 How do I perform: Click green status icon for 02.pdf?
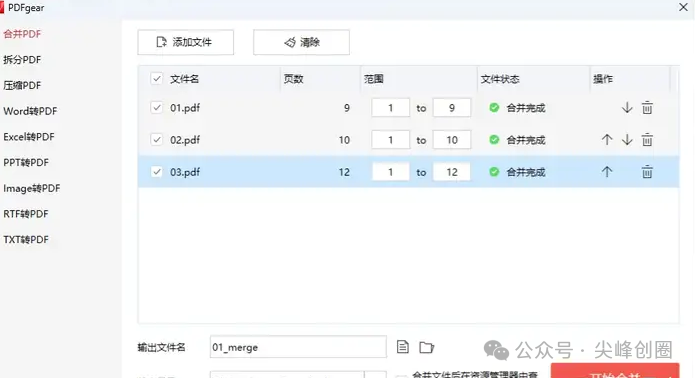[x=494, y=140]
